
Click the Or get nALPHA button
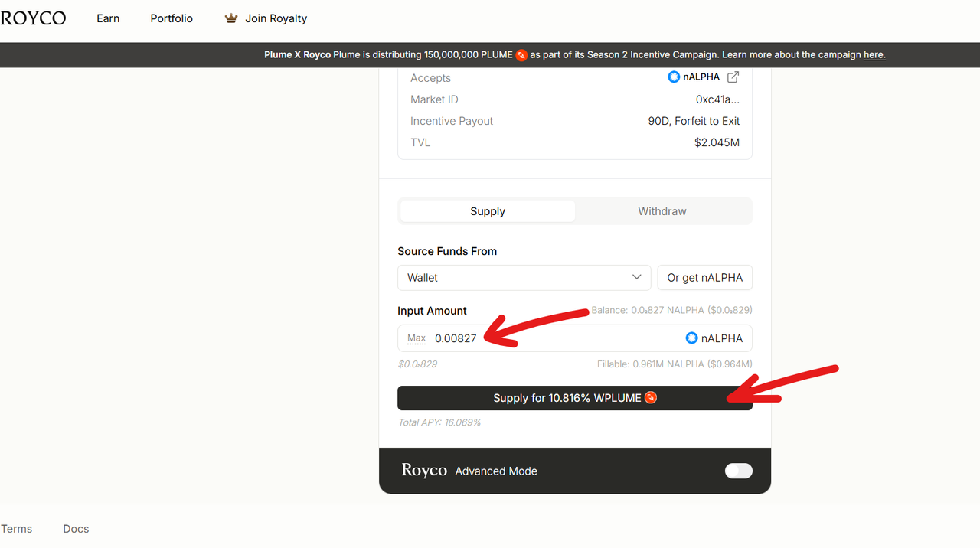[705, 278]
